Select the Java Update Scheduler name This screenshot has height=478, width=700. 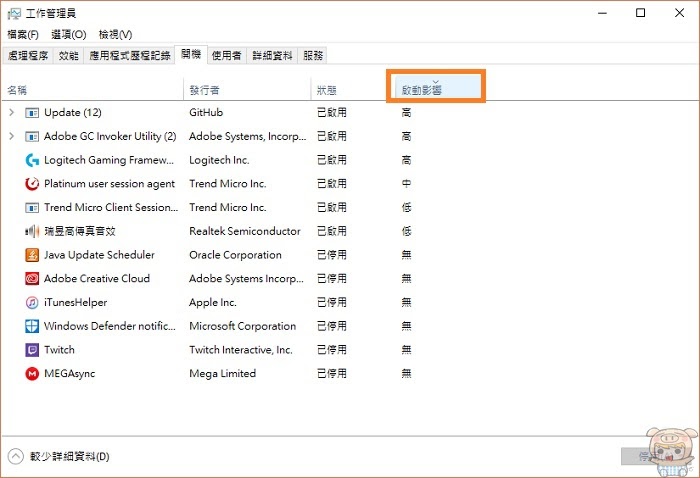tap(99, 255)
